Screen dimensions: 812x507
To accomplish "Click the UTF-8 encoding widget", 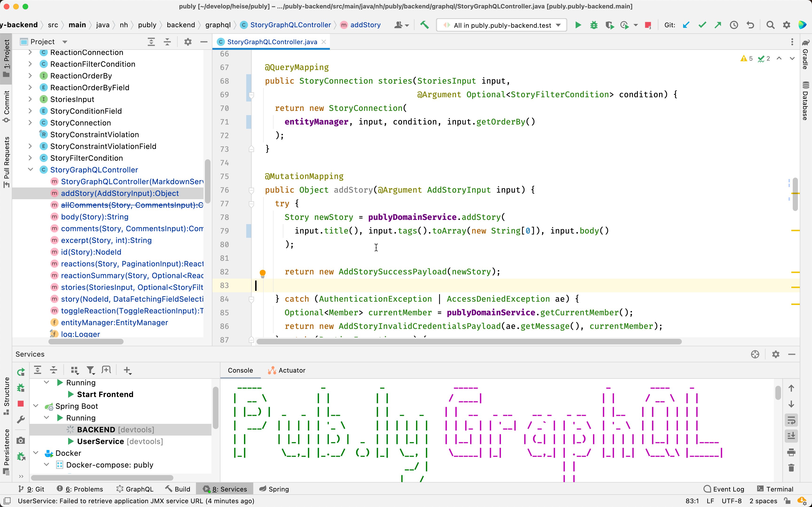I will coord(732,501).
